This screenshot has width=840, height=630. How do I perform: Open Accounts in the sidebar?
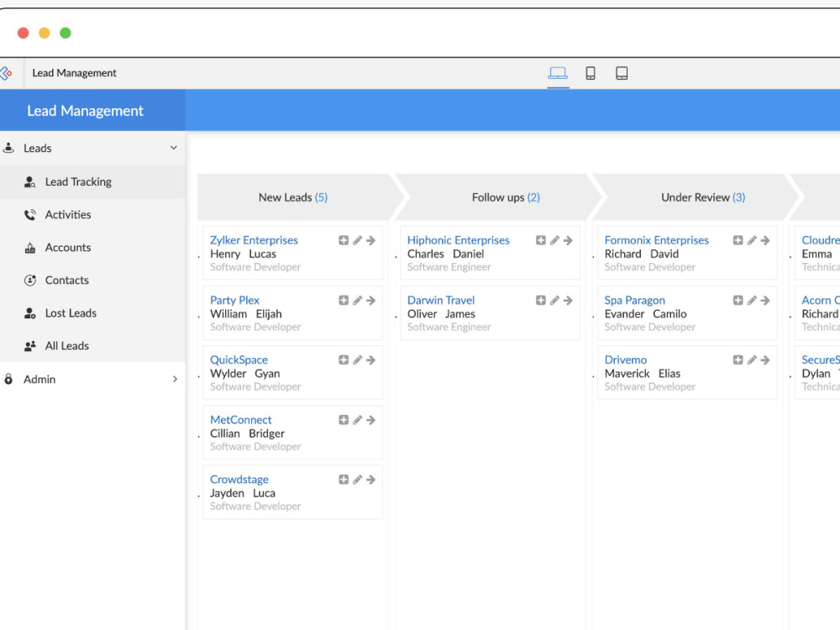(x=92, y=248)
